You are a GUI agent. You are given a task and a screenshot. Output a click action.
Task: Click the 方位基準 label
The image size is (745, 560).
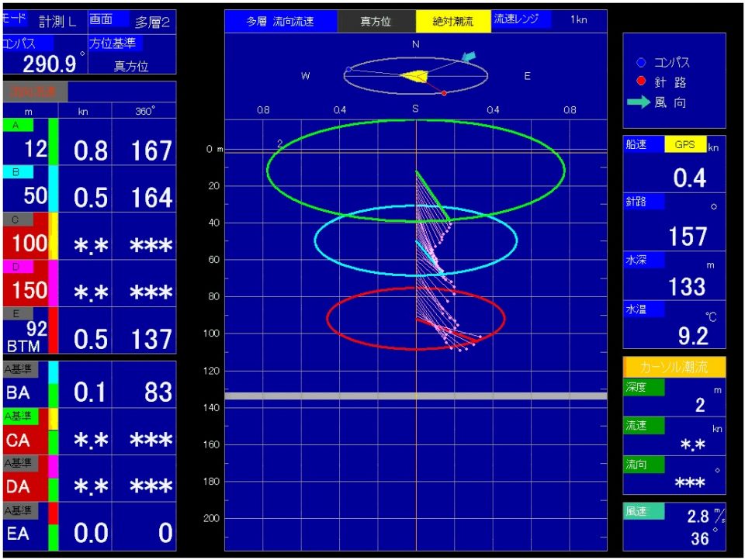(x=116, y=43)
